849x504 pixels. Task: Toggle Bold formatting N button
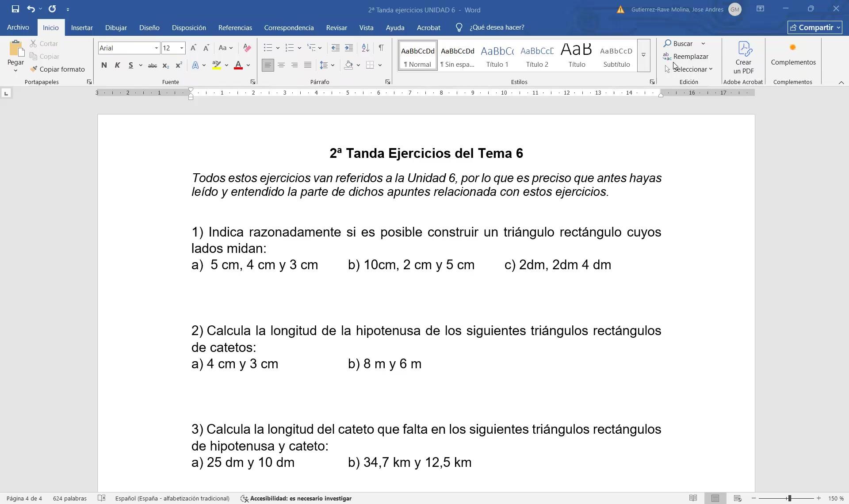click(104, 65)
